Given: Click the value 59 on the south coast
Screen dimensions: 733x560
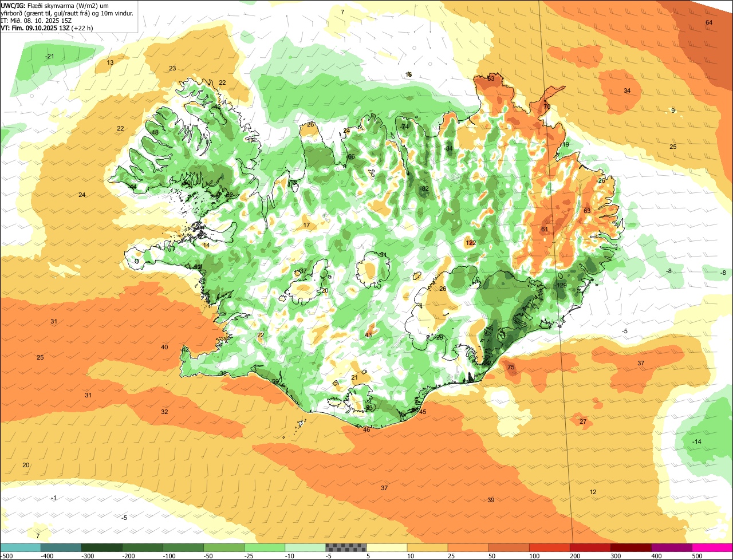Looking at the screenshot, I should coord(275,381).
